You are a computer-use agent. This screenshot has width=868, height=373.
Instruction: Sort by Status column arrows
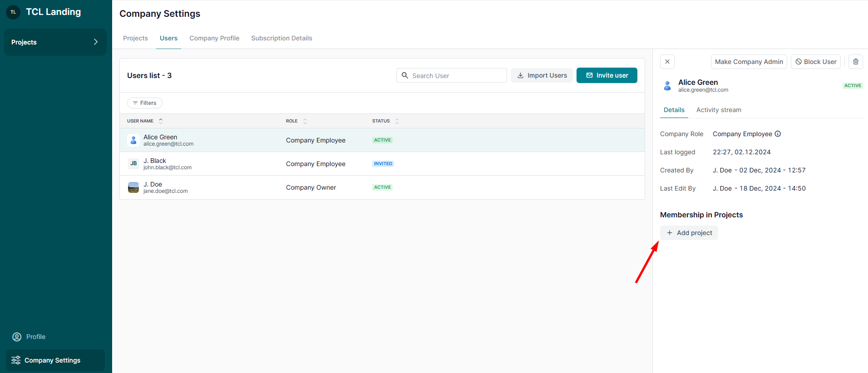click(397, 121)
